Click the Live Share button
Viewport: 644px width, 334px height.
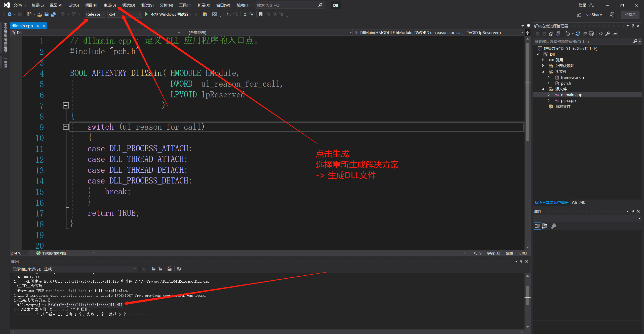pyautogui.click(x=589, y=15)
